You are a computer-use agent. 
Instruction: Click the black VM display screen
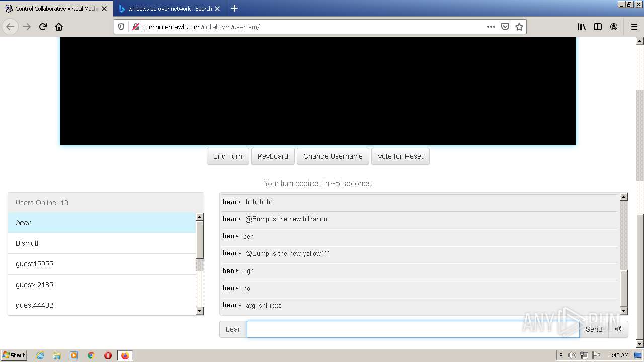tap(317, 91)
